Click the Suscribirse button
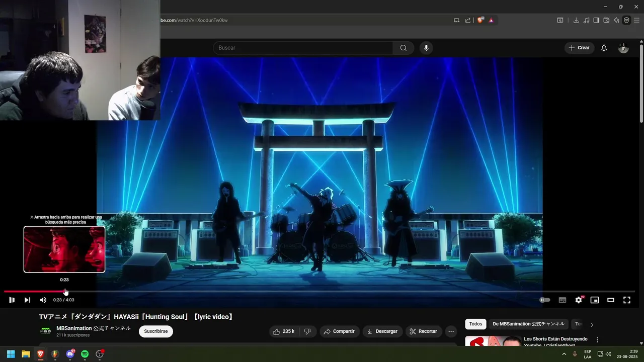The width and height of the screenshot is (644, 362). (156, 331)
